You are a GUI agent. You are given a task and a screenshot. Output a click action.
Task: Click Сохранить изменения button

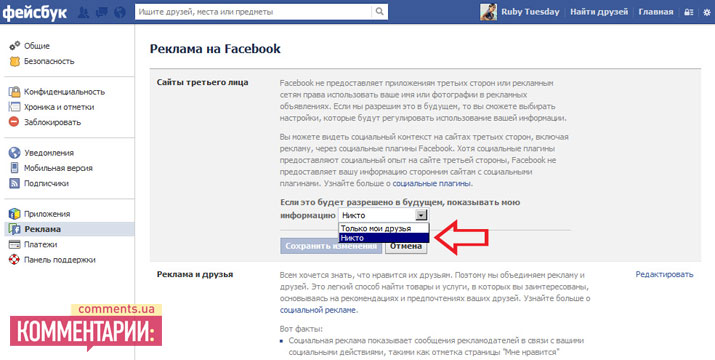click(x=331, y=246)
